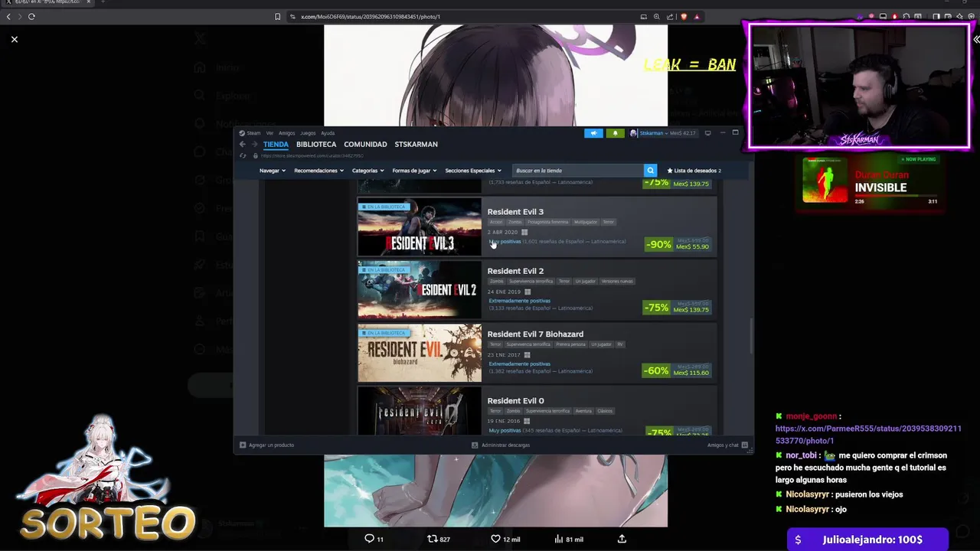The width and height of the screenshot is (980, 551).
Task: Toggle Steam Big Picture mode icon
Action: click(707, 133)
